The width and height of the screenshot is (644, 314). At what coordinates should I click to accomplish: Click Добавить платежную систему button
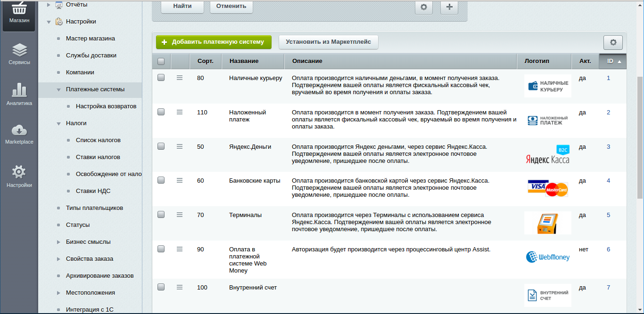(x=214, y=42)
